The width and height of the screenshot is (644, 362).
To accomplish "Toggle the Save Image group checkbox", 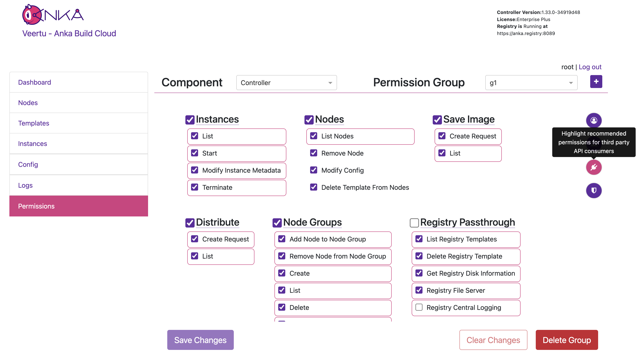I will 437,120.
